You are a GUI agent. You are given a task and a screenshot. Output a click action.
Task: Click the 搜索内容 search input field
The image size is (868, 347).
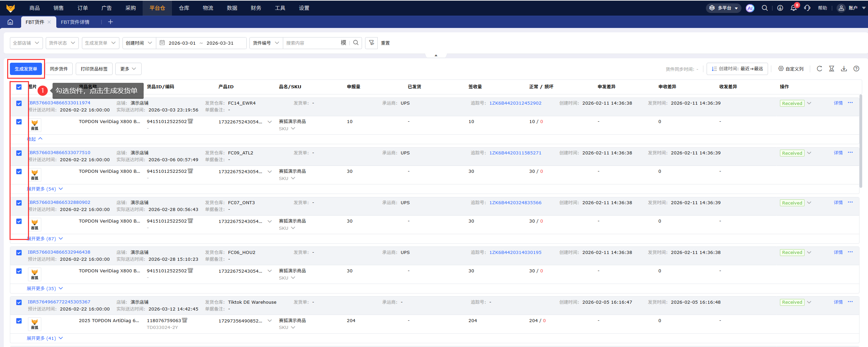point(310,43)
